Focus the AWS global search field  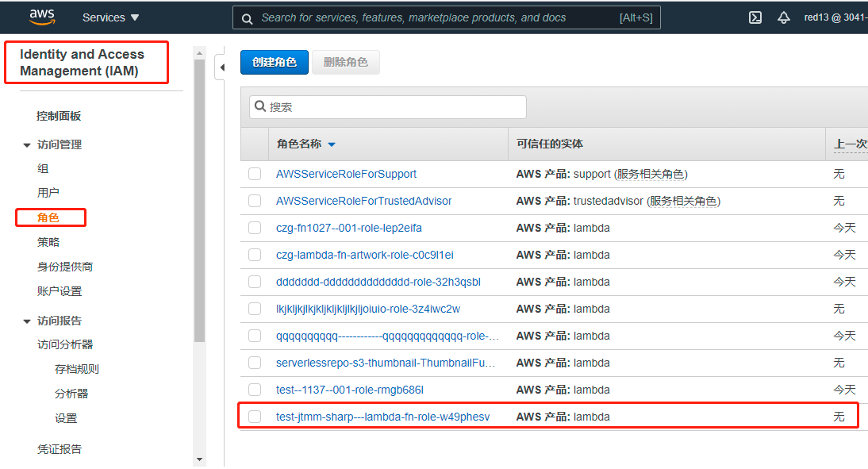click(446, 17)
